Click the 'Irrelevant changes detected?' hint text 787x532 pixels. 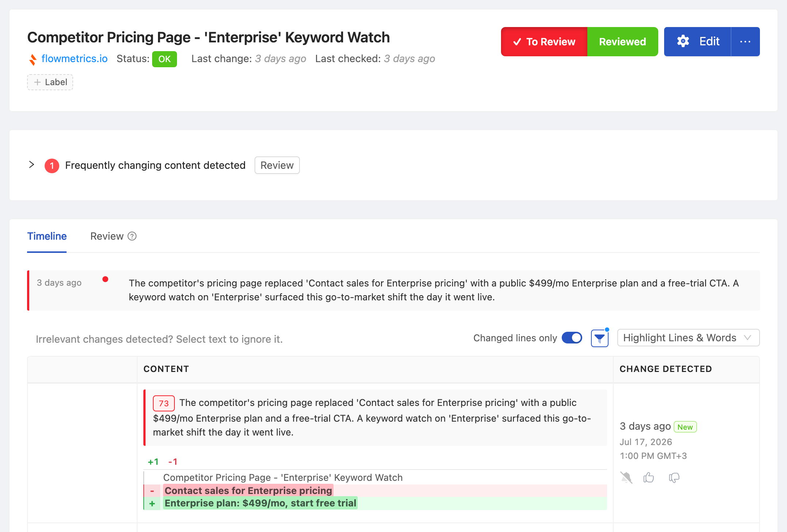pyautogui.click(x=159, y=339)
